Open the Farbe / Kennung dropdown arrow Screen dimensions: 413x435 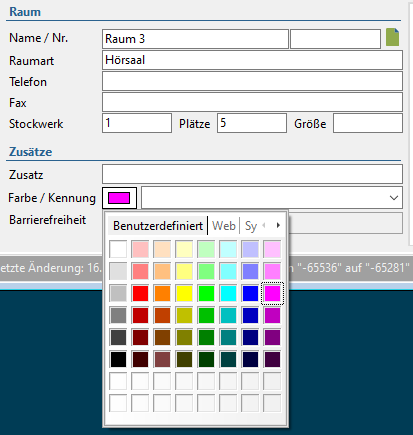pyautogui.click(x=394, y=198)
